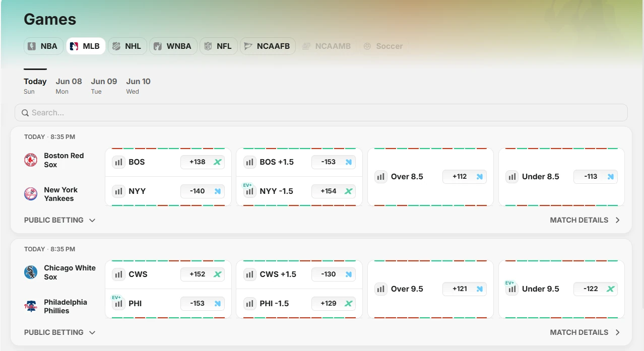The width and height of the screenshot is (644, 351).
Task: Open the chart icon beside PHI -1.5
Action: coord(249,304)
